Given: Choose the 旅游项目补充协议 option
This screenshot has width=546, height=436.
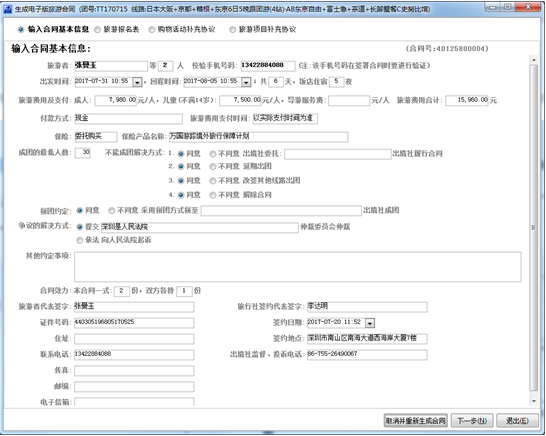Looking at the screenshot, I should coord(232,30).
